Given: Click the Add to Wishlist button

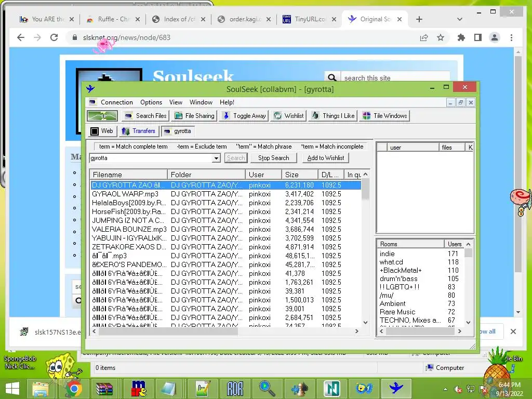Looking at the screenshot, I should [325, 158].
